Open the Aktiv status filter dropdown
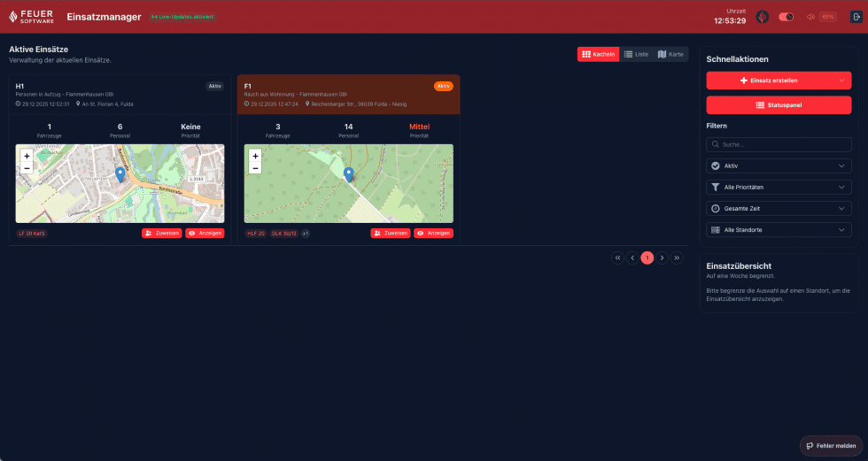 [x=779, y=165]
